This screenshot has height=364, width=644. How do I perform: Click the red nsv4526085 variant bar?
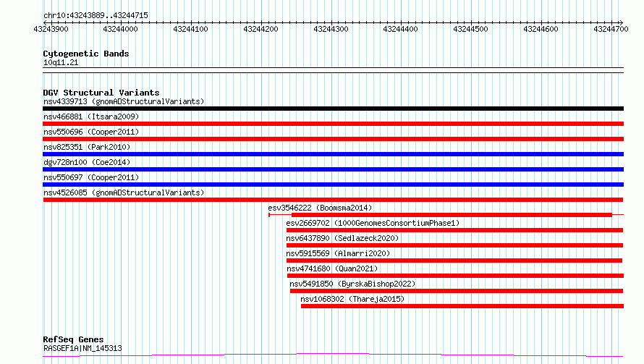point(333,200)
